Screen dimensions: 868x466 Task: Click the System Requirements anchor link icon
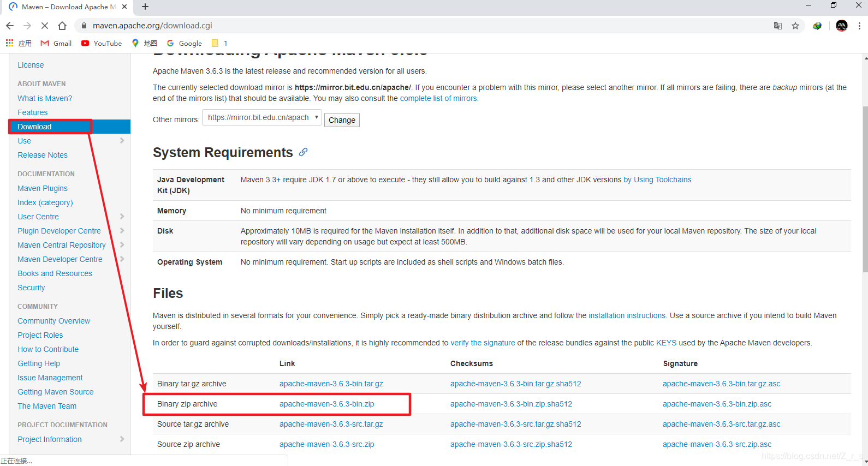click(303, 152)
